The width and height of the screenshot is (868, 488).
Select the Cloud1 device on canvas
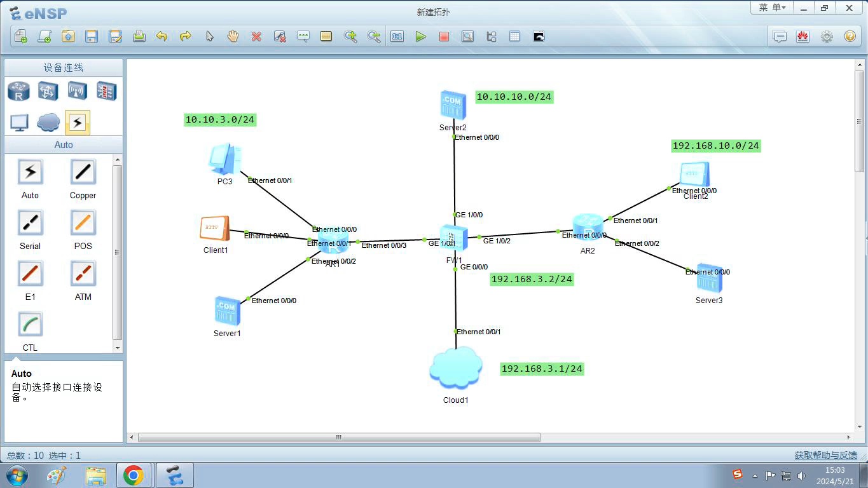(455, 367)
